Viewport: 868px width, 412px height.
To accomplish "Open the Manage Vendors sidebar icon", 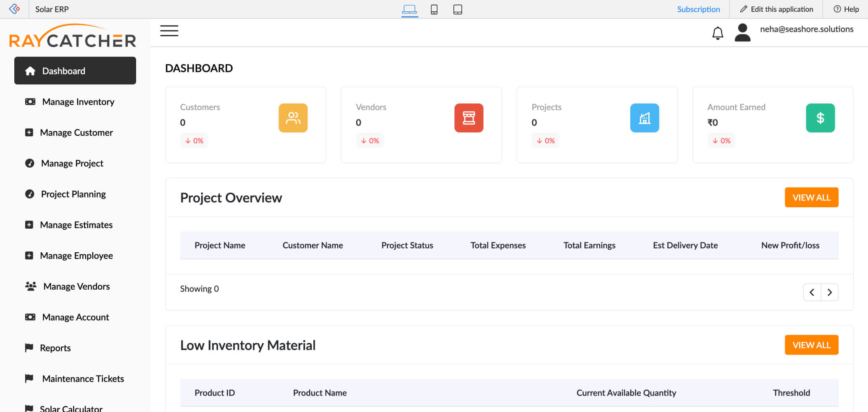I will coord(30,286).
